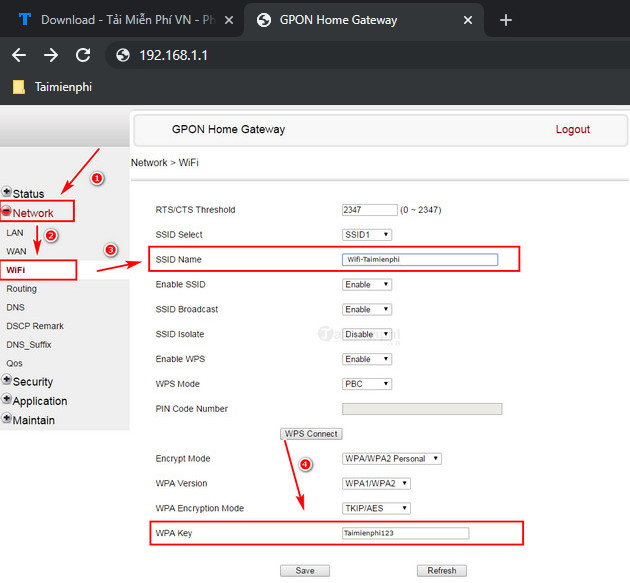Image resolution: width=630 pixels, height=583 pixels.
Task: Open the DNS_Suffix page
Action: point(29,344)
